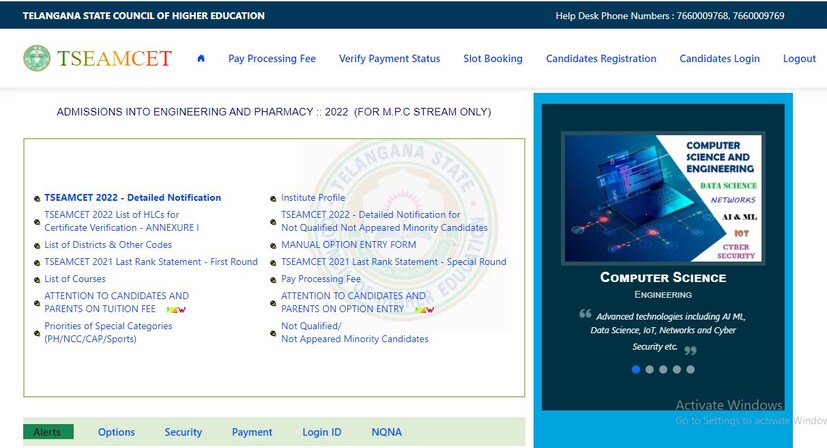This screenshot has height=448, width=827.
Task: Open 2021 Last Rank Statement - First Round
Action: coord(151,262)
